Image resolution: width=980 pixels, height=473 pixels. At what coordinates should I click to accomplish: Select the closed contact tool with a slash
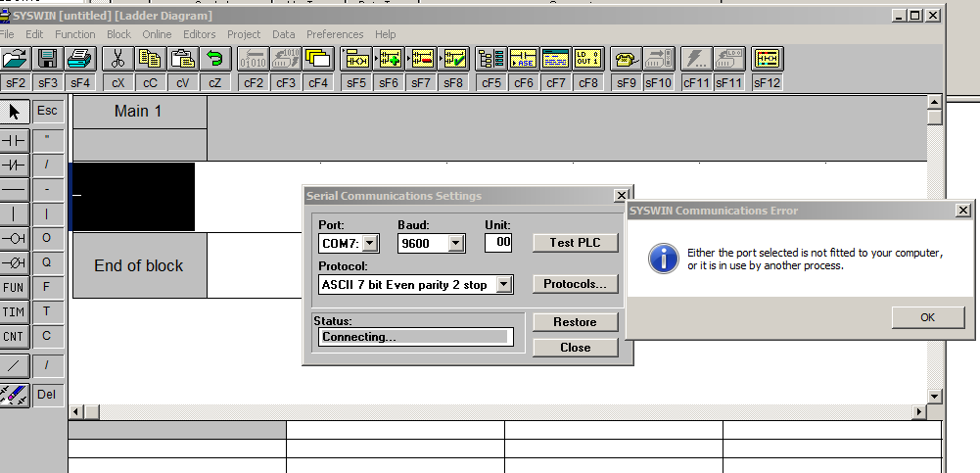coord(15,165)
